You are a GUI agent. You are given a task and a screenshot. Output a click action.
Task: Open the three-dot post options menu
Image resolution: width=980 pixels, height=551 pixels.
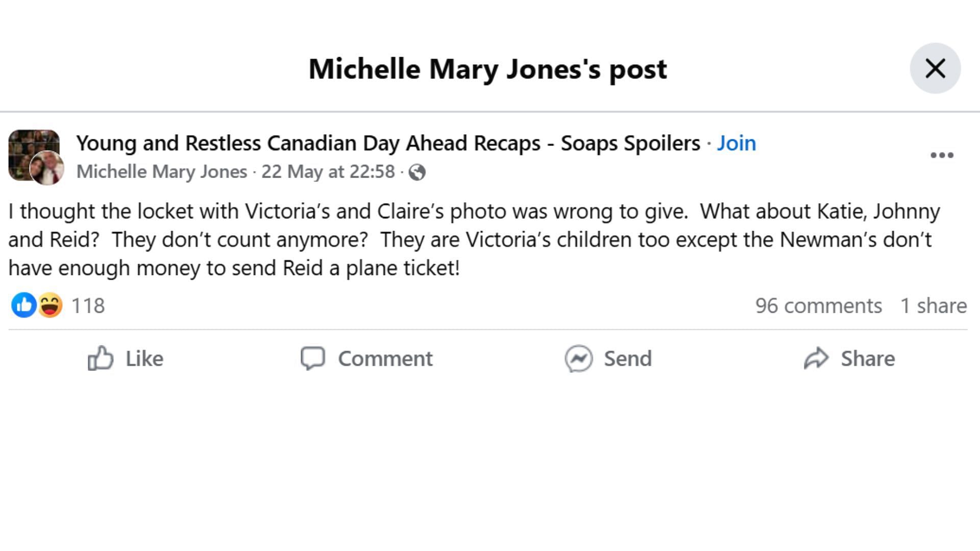[x=942, y=155]
